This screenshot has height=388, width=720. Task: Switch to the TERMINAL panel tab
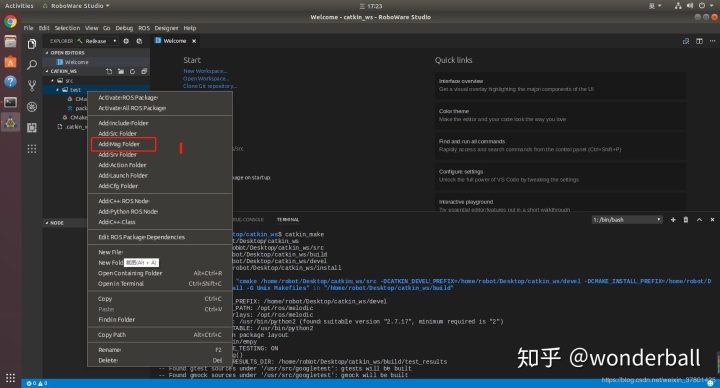tap(287, 219)
